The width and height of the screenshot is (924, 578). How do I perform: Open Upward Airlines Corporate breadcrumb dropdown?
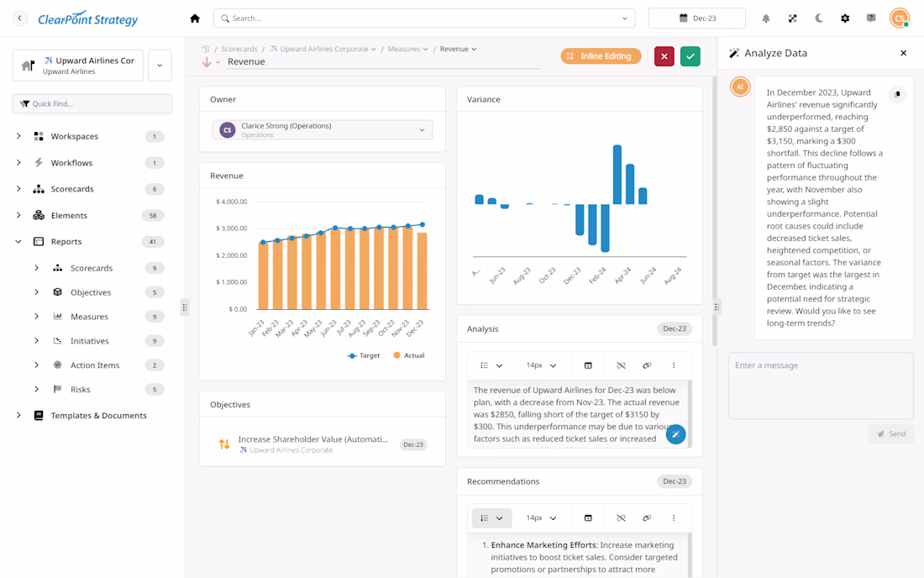pos(323,49)
